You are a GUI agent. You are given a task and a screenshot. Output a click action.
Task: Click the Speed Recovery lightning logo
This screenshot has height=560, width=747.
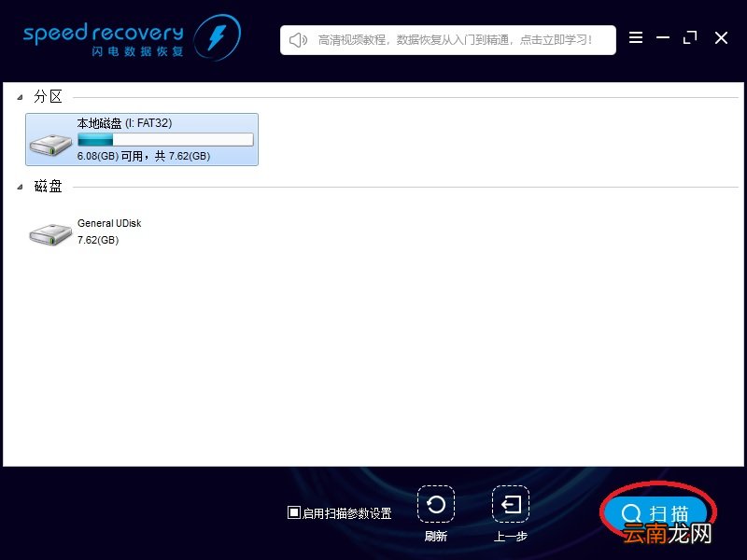coord(218,37)
